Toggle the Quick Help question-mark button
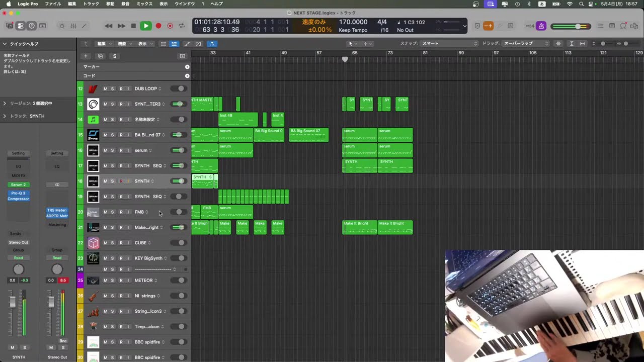 (32, 26)
